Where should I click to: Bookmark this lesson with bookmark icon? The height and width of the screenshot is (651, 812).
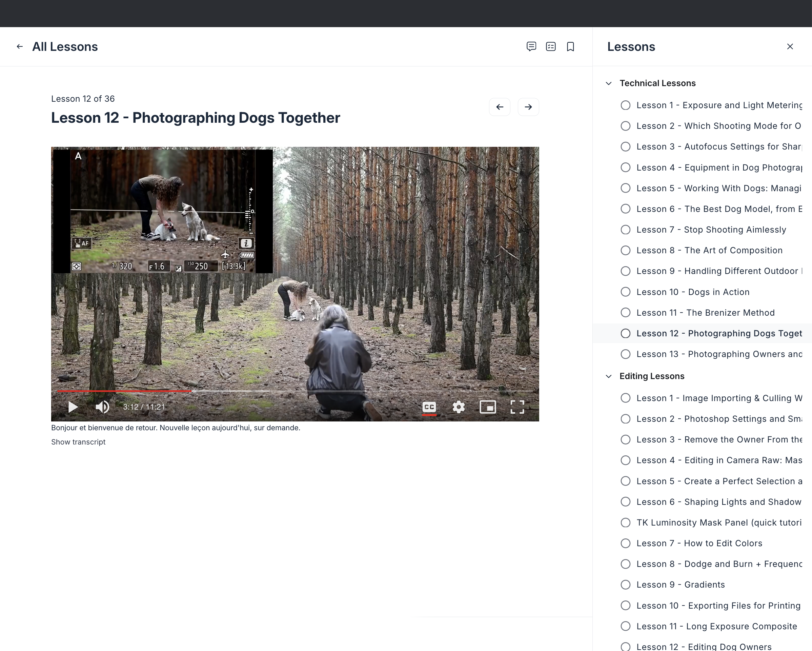(570, 46)
